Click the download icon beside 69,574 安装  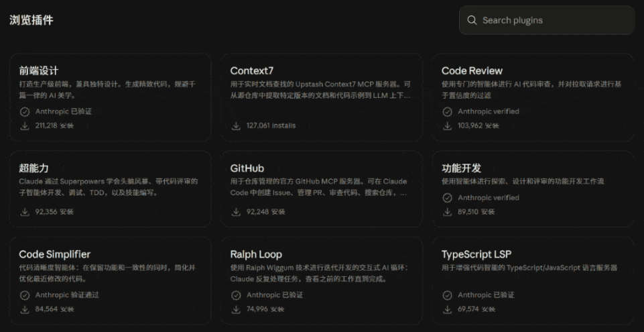447,309
